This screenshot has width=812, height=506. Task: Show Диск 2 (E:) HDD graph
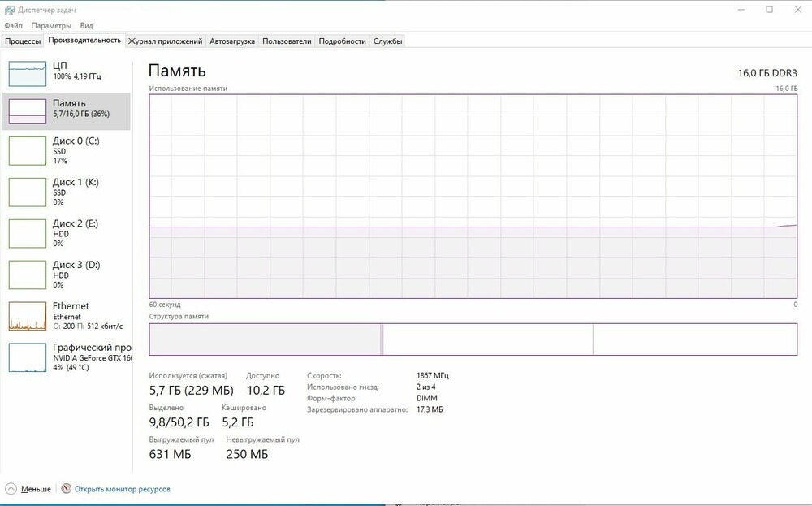coord(28,233)
